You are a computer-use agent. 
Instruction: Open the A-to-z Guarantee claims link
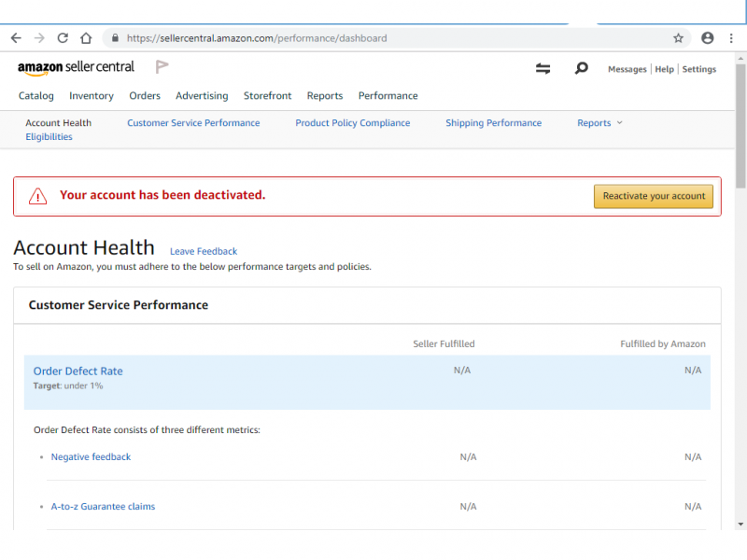[x=103, y=506]
